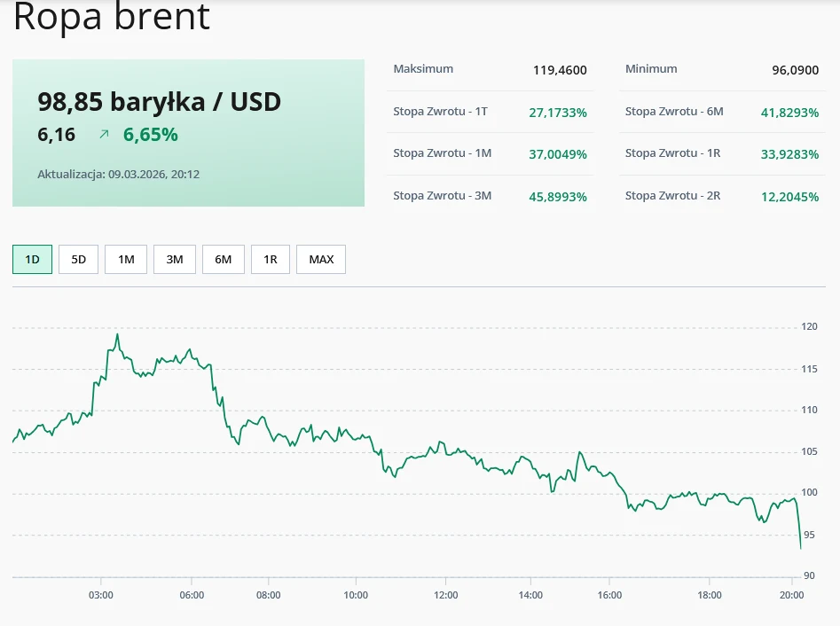Switch to the 5D chart view

(78, 259)
